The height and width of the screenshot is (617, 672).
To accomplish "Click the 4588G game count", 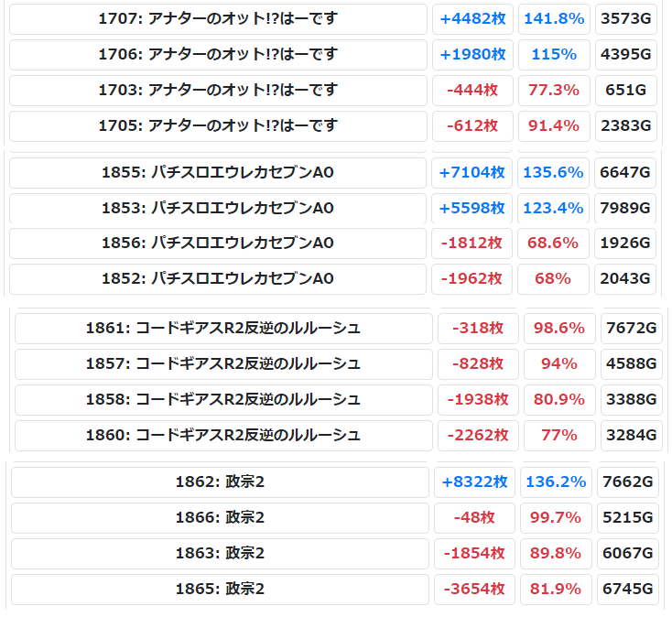I will (x=632, y=364).
